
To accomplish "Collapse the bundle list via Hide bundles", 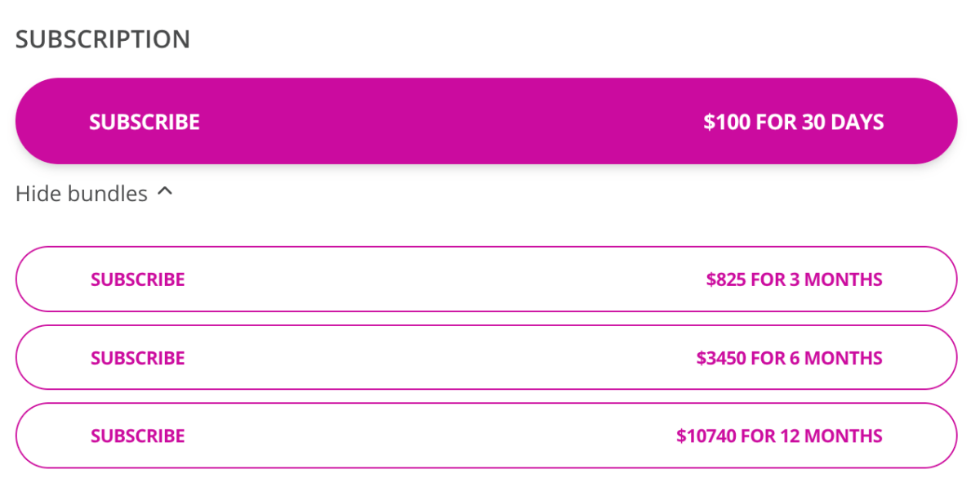I will [94, 194].
